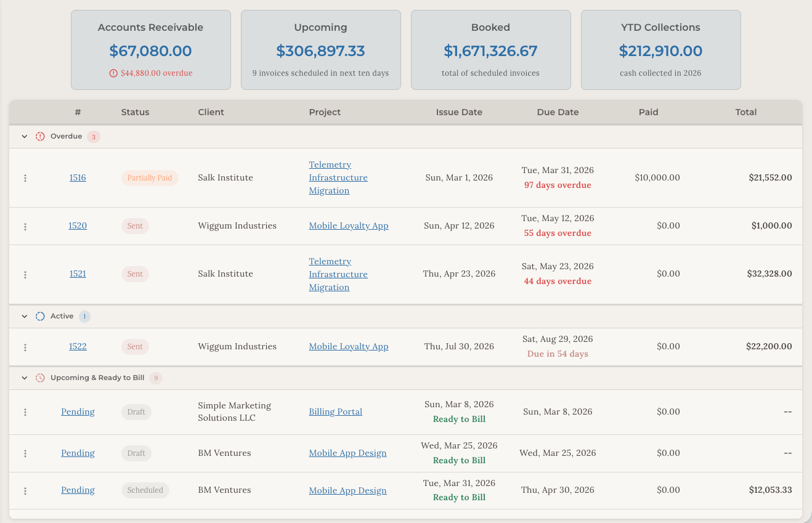The width and height of the screenshot is (812, 523).
Task: Click 'Due in 54 days' text
Action: click(558, 354)
